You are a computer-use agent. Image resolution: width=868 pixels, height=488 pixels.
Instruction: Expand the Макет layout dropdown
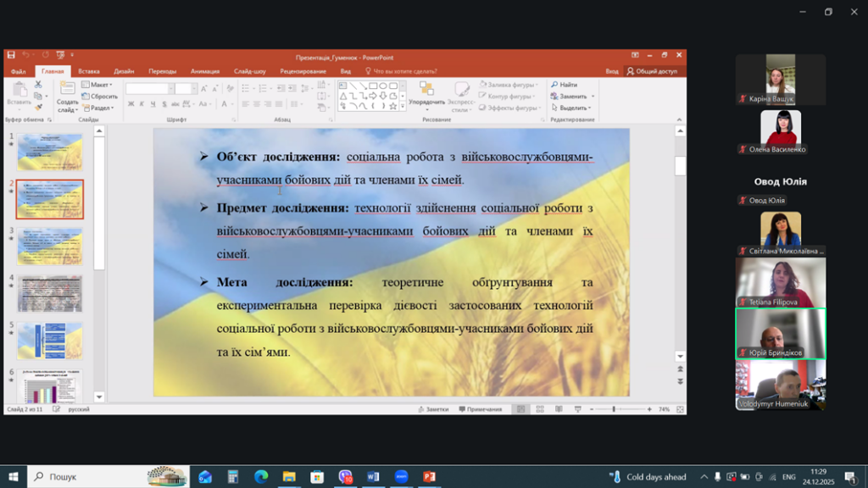pyautogui.click(x=100, y=85)
